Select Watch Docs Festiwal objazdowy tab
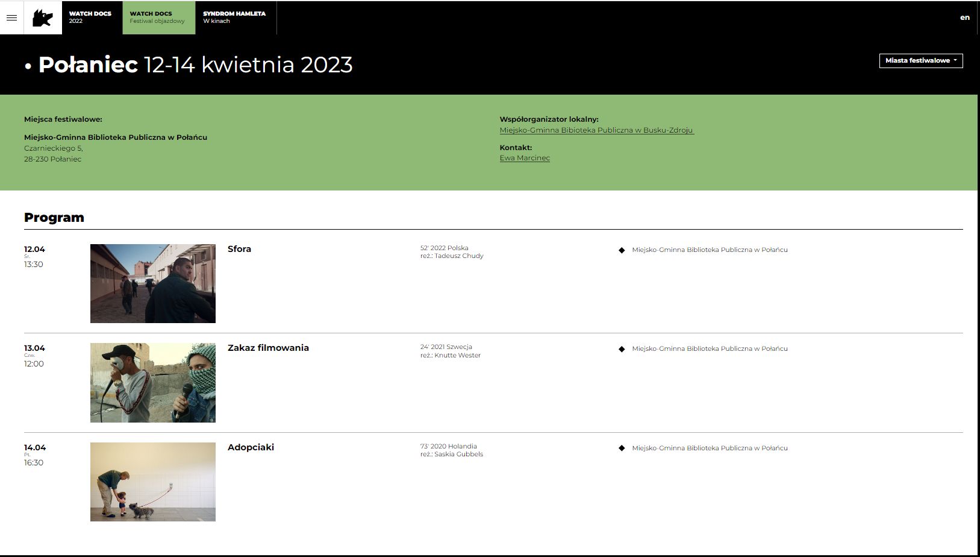Viewport: 980px width, 557px height. point(158,17)
